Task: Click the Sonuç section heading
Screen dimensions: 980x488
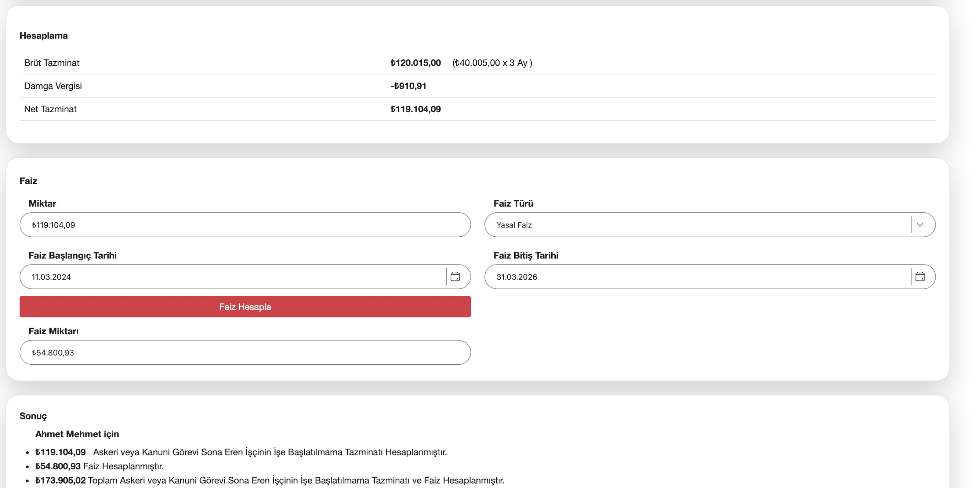Action: (33, 416)
